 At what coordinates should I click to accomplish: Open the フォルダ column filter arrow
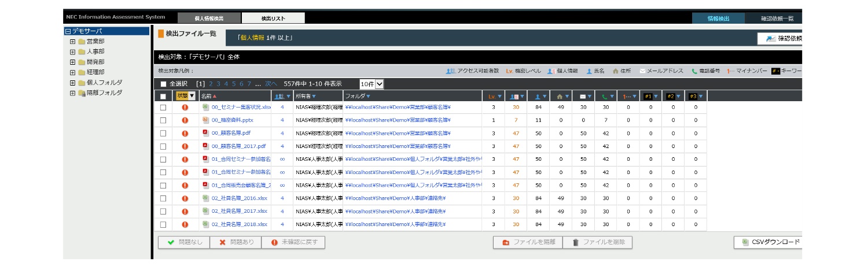(x=368, y=97)
